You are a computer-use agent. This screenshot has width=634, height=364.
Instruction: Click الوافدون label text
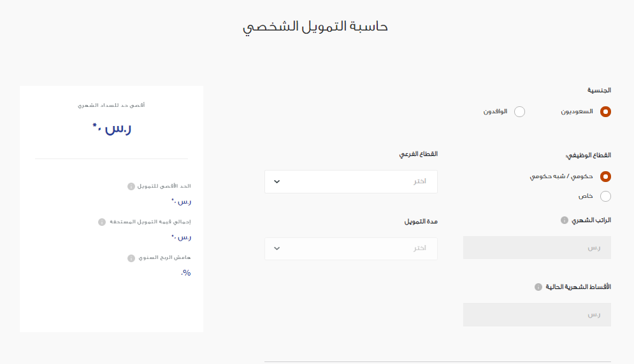coord(495,111)
